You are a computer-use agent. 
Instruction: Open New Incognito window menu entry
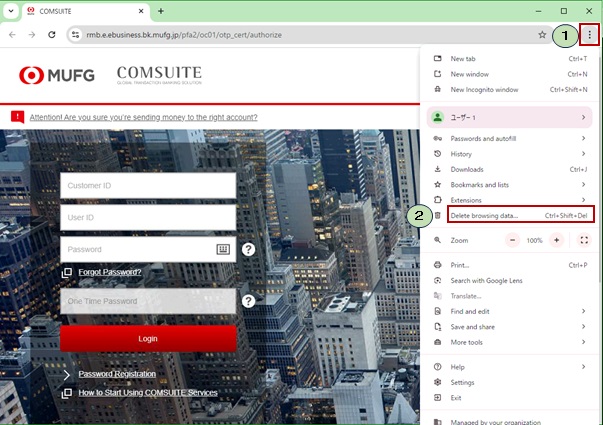pos(510,89)
